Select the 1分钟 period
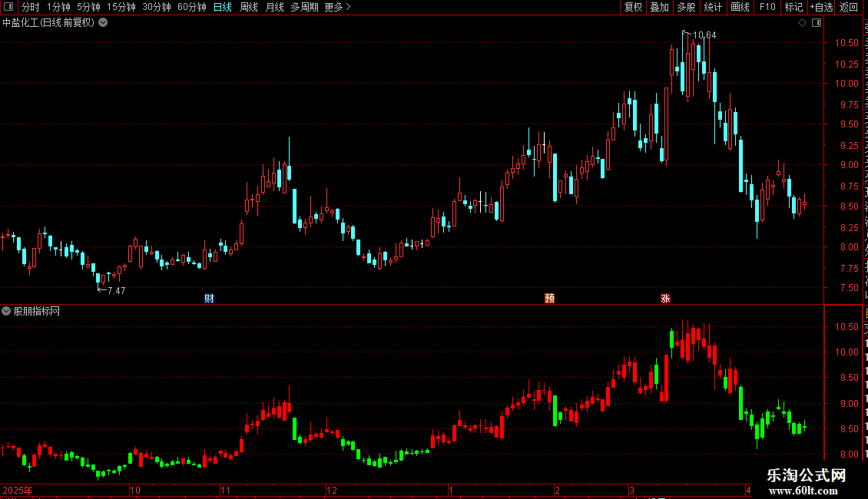The image size is (868, 499). pyautogui.click(x=58, y=7)
